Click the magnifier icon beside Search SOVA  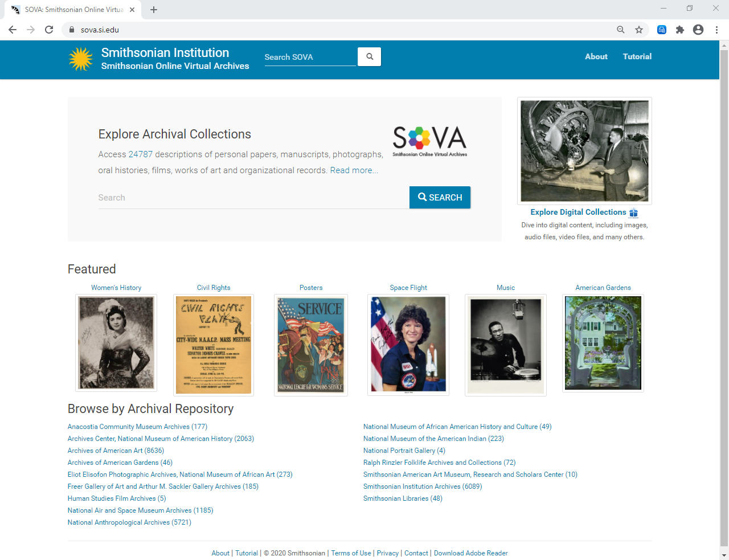pyautogui.click(x=369, y=56)
